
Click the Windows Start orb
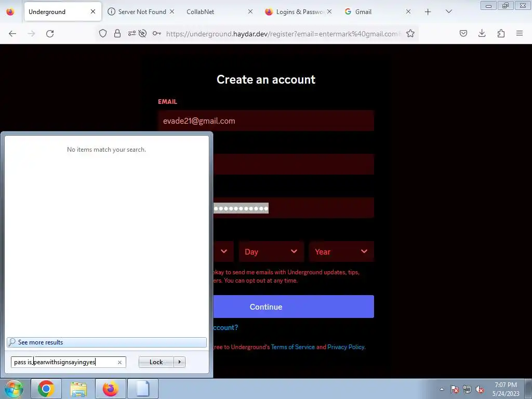point(14,389)
